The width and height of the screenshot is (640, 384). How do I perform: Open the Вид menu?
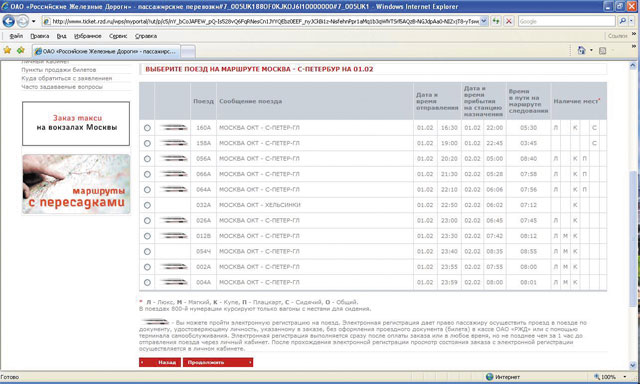62,36
